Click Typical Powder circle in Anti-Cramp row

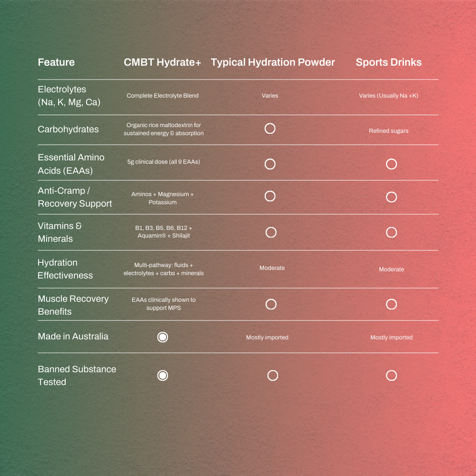(x=270, y=196)
